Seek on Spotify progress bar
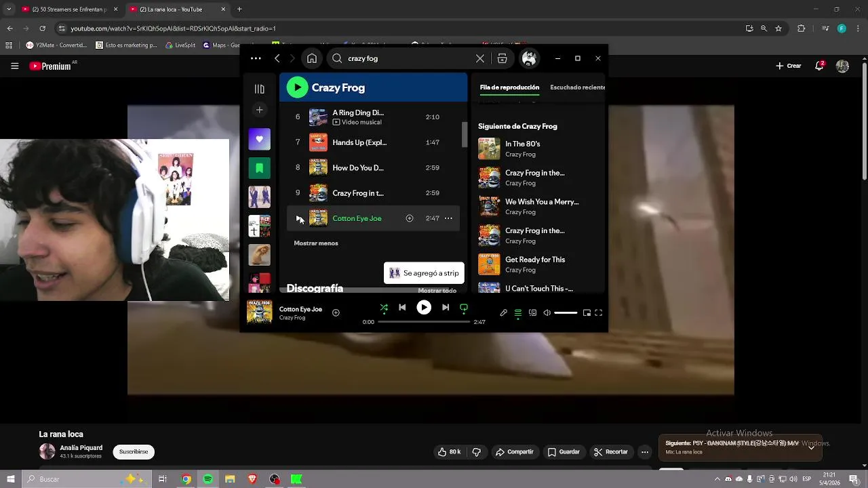Image resolution: width=868 pixels, height=488 pixels. tap(424, 322)
